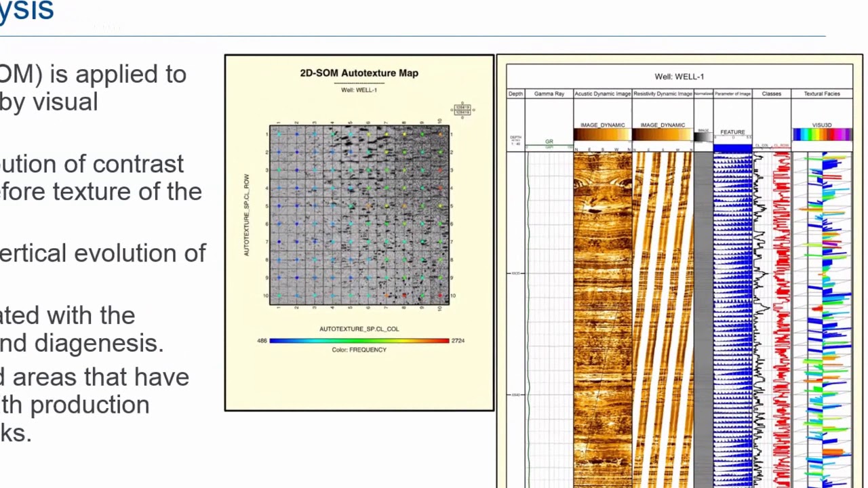Click the 'Color: FREQUENCY' legend caption
The image size is (868, 488).
(359, 350)
